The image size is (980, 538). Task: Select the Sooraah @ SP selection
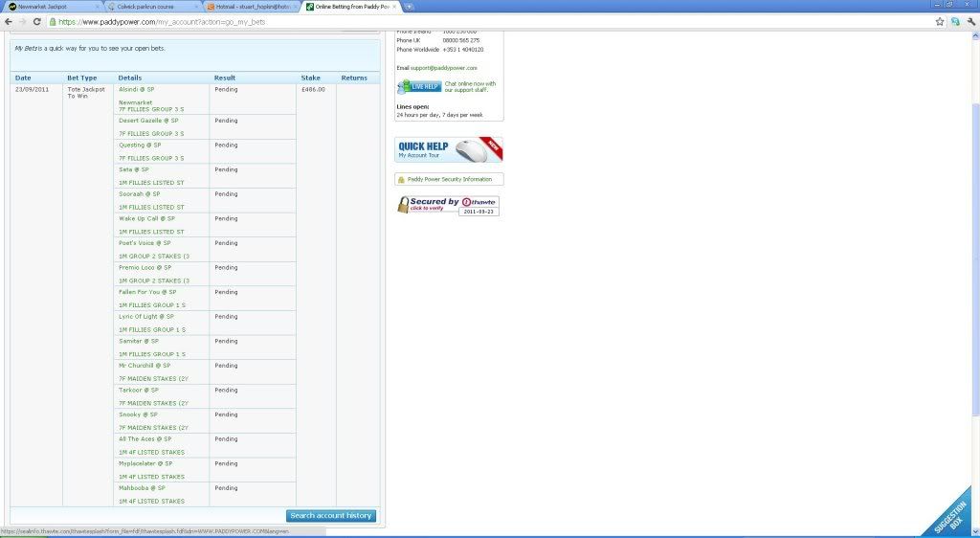coord(140,193)
